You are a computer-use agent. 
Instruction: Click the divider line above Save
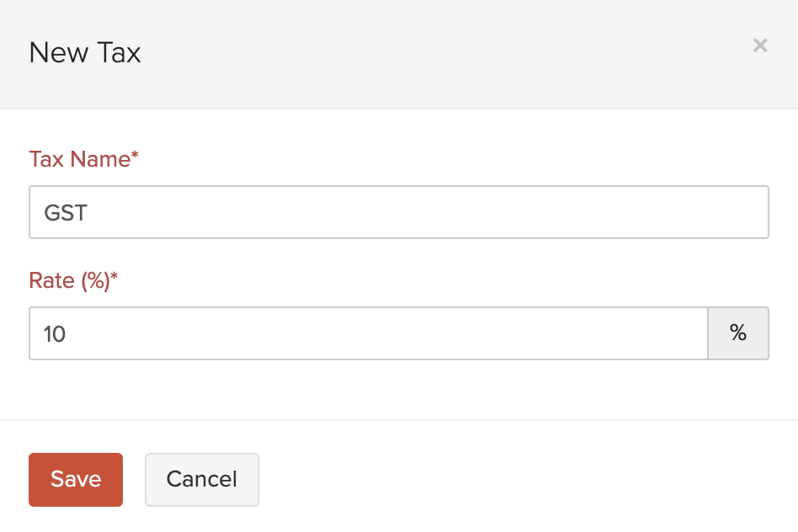point(399,419)
